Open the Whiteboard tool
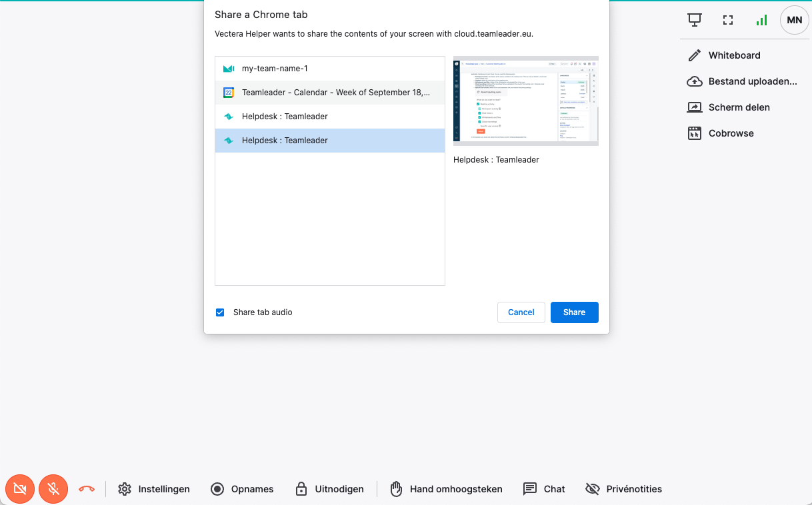The height and width of the screenshot is (505, 812). point(725,55)
